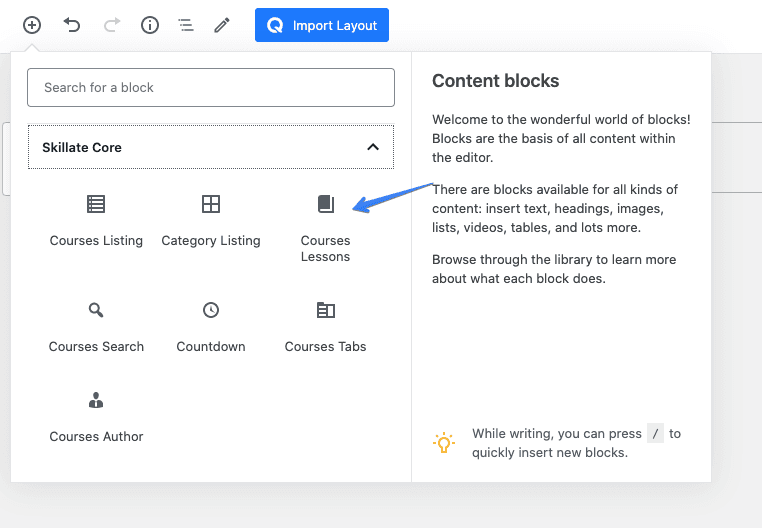Insert the Countdown clock icon
Image resolution: width=762 pixels, height=528 pixels.
[211, 310]
